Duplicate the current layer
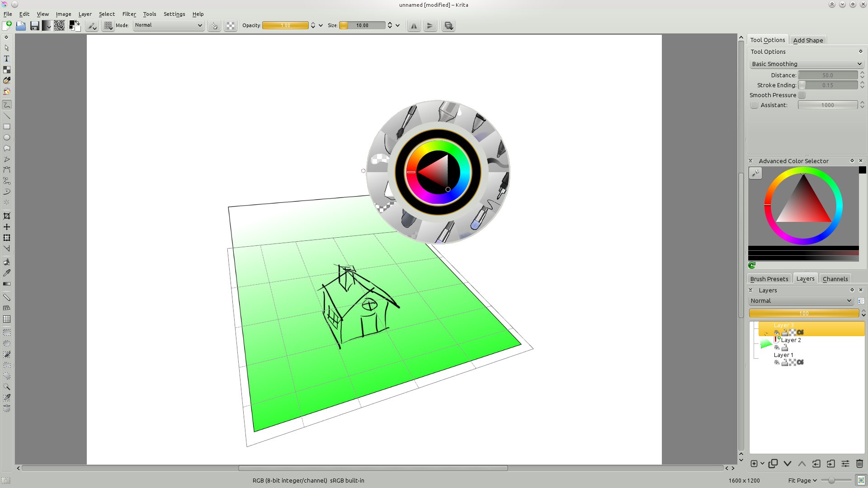 773,464
